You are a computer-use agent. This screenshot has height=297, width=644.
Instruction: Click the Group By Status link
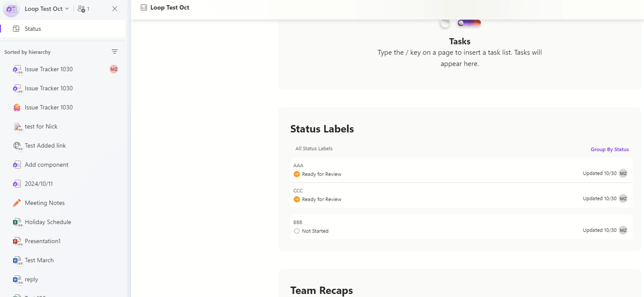tap(610, 149)
